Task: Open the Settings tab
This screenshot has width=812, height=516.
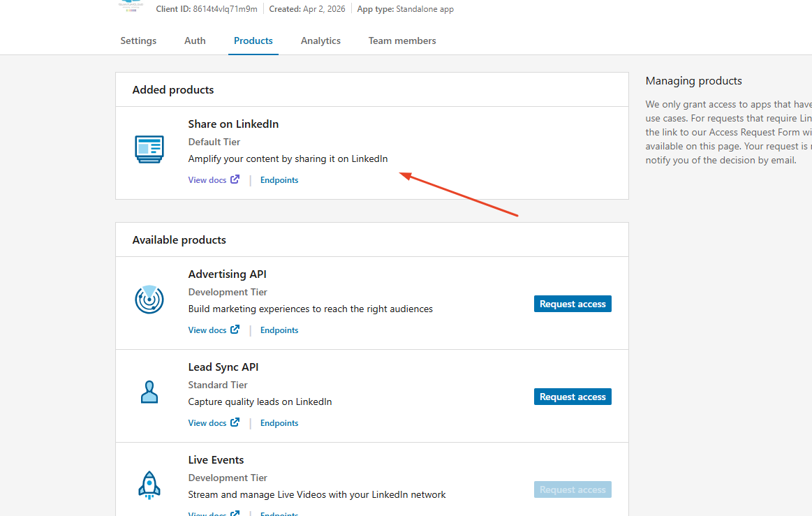Action: (138, 40)
